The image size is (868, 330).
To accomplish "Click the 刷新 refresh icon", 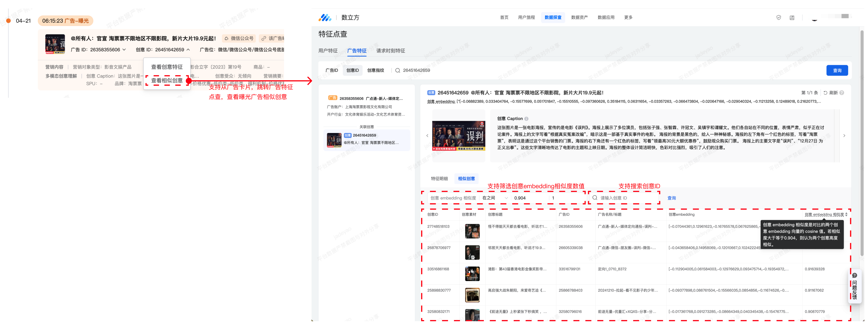I will tap(825, 93).
